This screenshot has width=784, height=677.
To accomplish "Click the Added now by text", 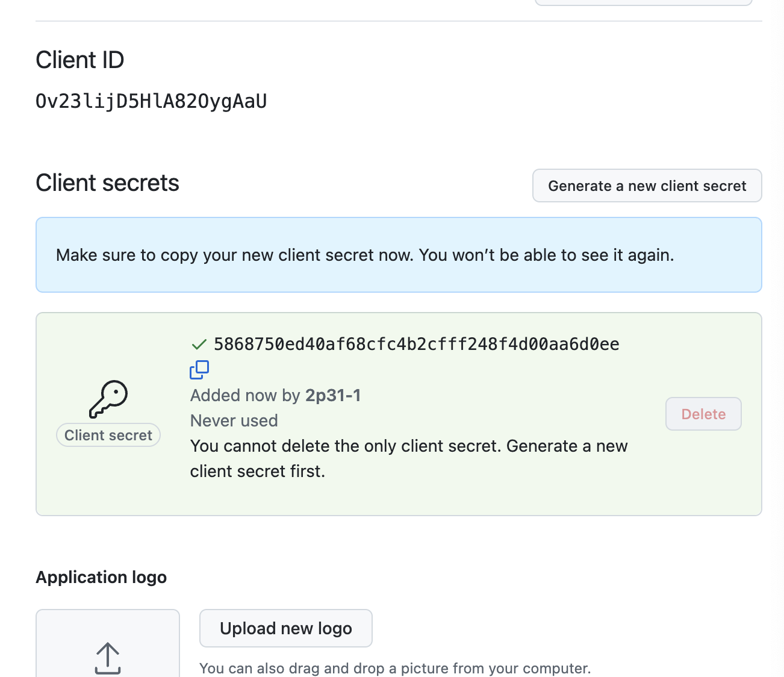I will coord(245,395).
